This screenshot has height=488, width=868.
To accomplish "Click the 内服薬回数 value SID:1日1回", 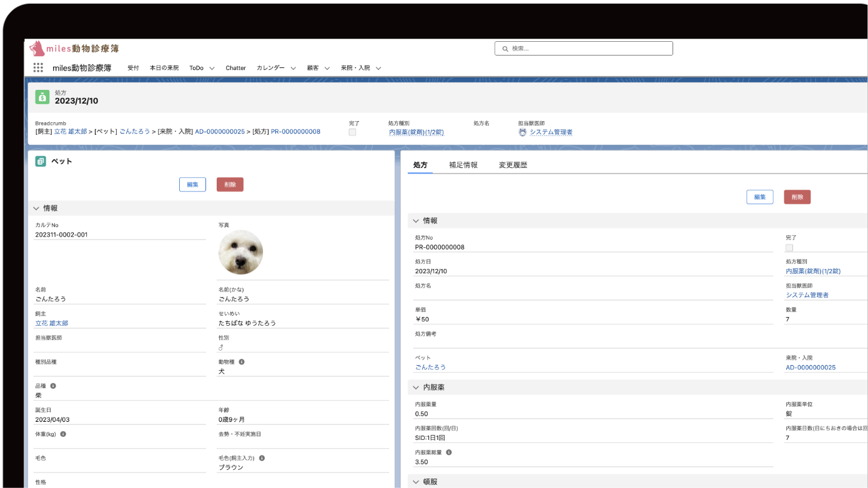I will pos(430,438).
